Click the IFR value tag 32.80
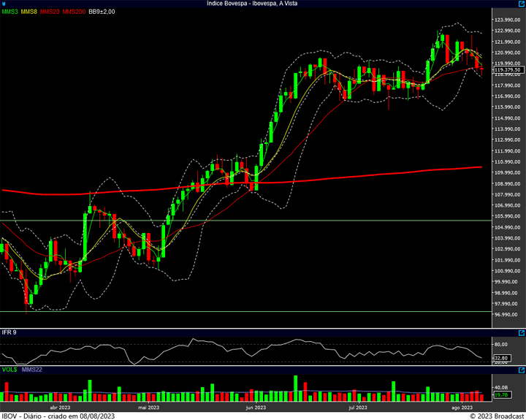This screenshot has height=420, width=526. (502, 358)
